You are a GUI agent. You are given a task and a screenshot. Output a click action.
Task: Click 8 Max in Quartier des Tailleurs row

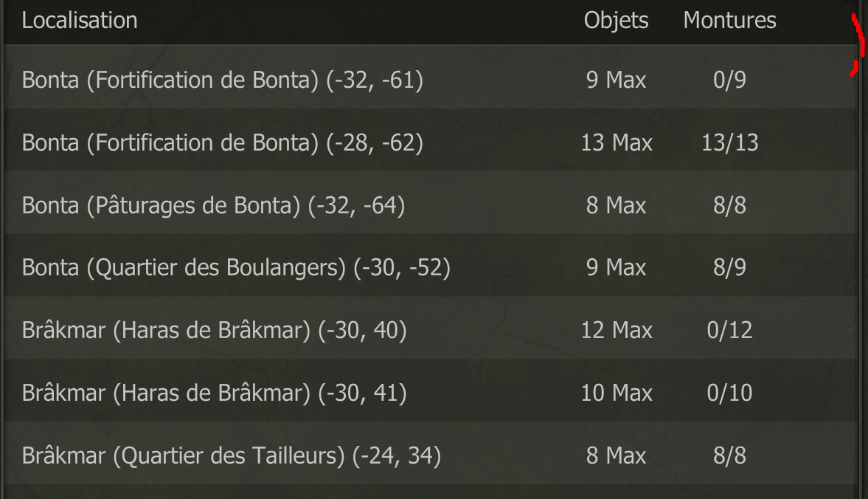616,455
